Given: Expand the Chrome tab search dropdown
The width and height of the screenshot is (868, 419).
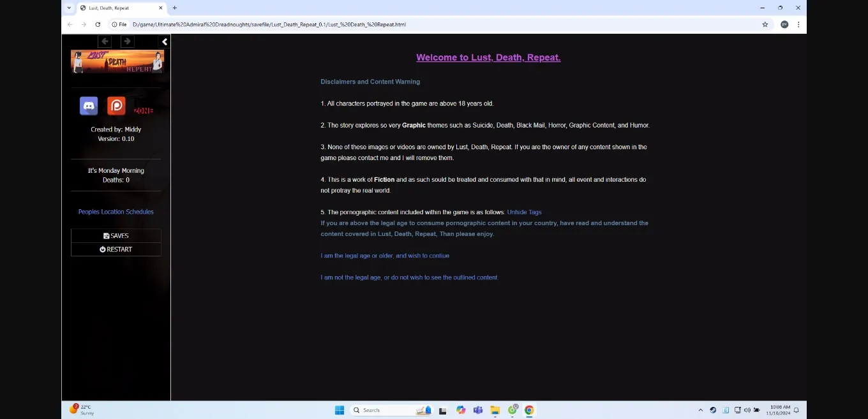Looking at the screenshot, I should pos(69,8).
